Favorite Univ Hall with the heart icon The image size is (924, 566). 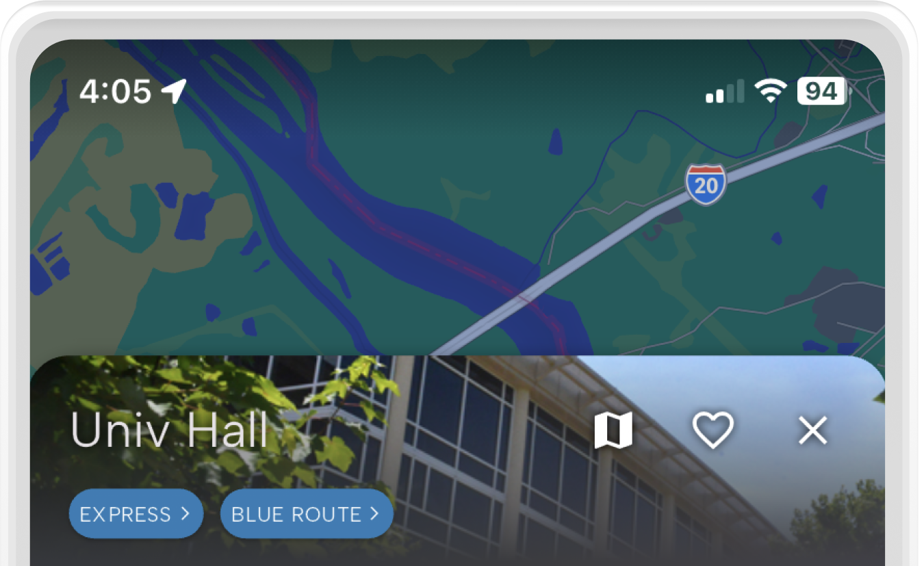[713, 430]
